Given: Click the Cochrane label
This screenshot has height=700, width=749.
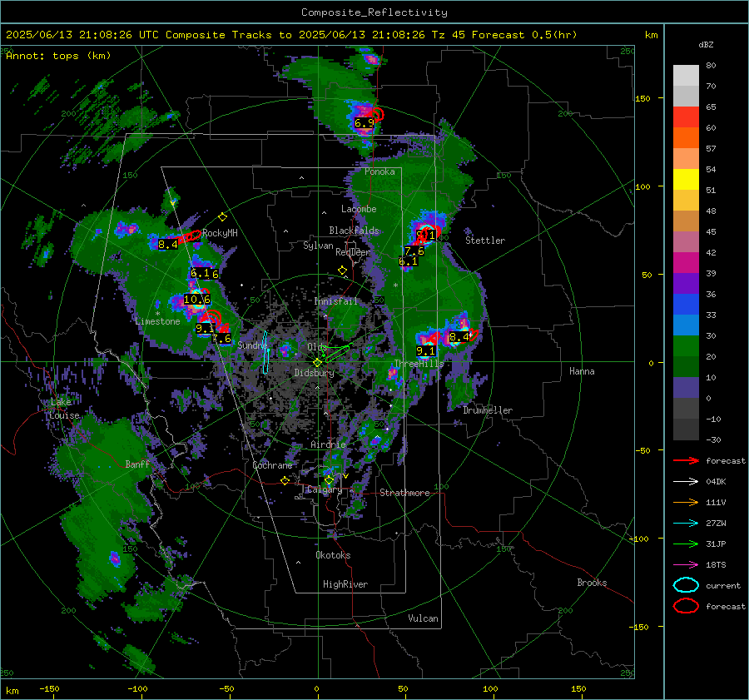Looking at the screenshot, I should tap(272, 465).
